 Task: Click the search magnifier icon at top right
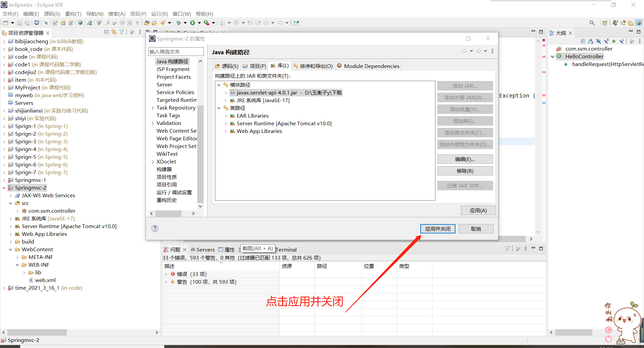point(592,23)
